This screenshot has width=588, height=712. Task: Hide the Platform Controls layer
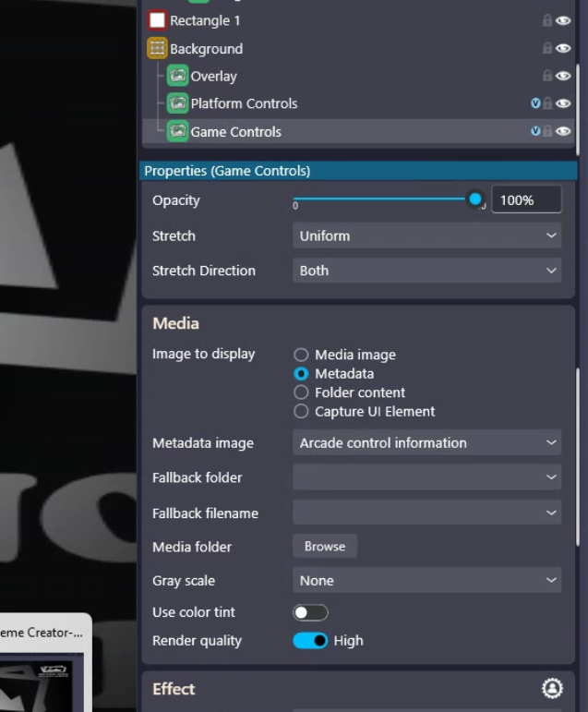(563, 103)
